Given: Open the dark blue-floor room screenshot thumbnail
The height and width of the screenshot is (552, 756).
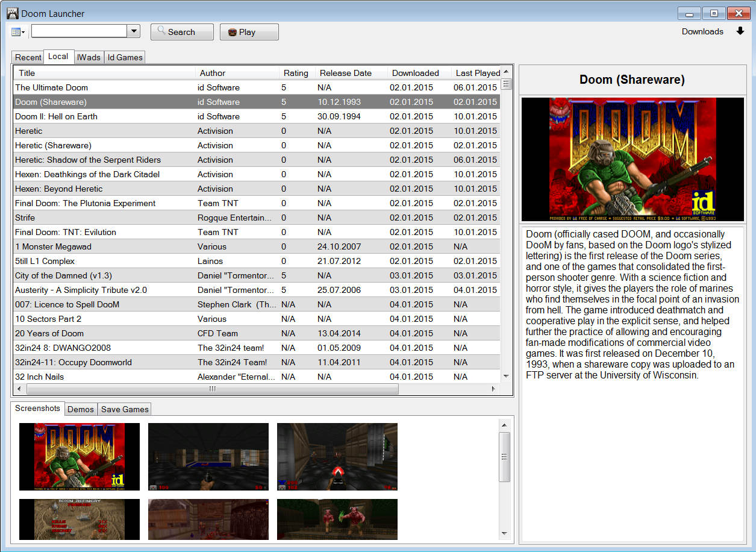Looking at the screenshot, I should point(208,456).
